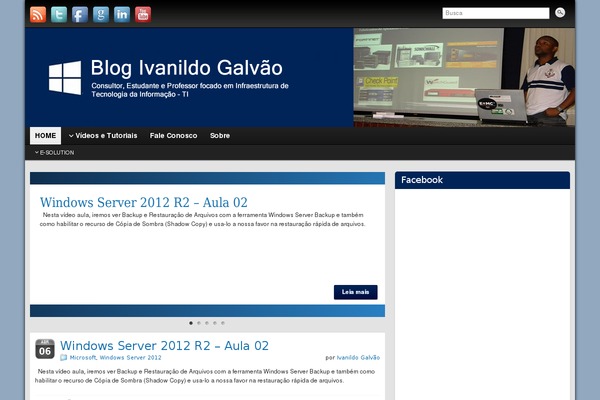
Task: Expand the E-SOLUTION submenu
Action: 54,152
